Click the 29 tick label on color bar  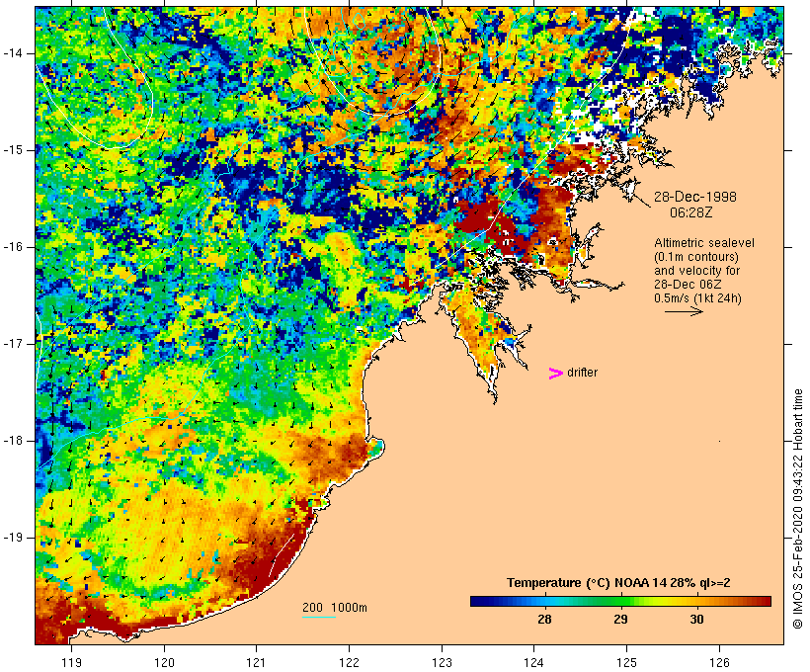[x=620, y=619]
